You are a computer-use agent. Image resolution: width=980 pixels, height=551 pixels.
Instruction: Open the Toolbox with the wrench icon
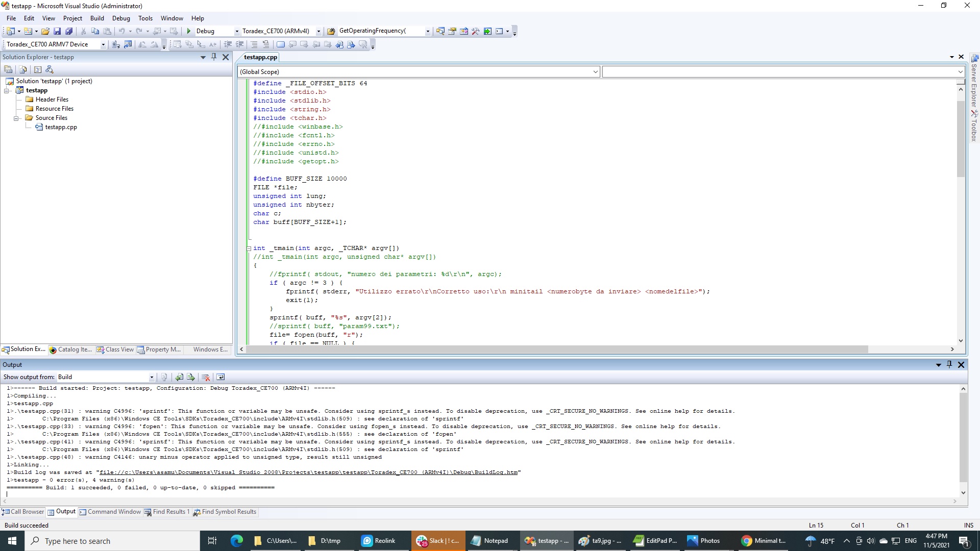click(x=475, y=31)
